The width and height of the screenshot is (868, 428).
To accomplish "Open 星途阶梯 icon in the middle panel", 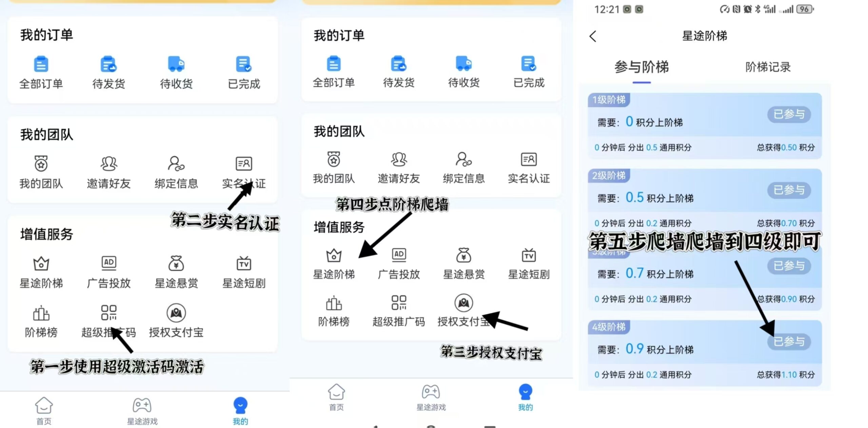I will click(x=334, y=255).
